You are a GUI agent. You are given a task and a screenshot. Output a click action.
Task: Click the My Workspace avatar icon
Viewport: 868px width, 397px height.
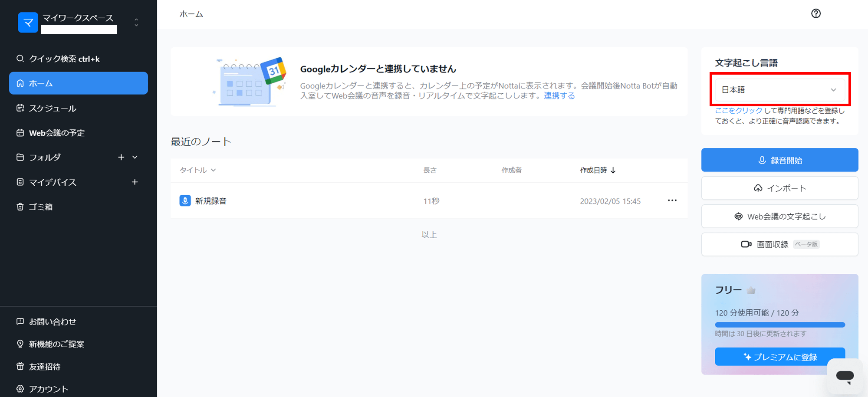28,23
